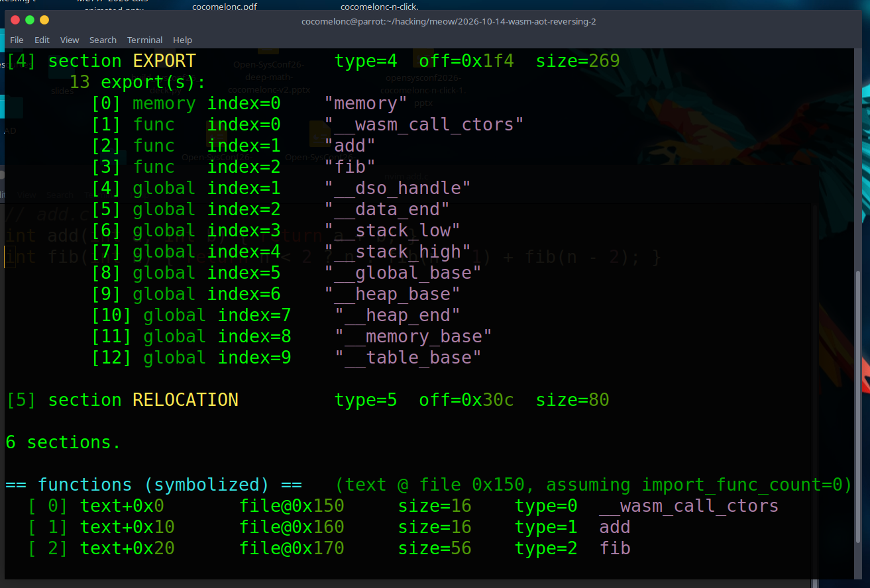Screen dimensions: 870x588
Task: Open the Edit menu
Action: click(42, 40)
